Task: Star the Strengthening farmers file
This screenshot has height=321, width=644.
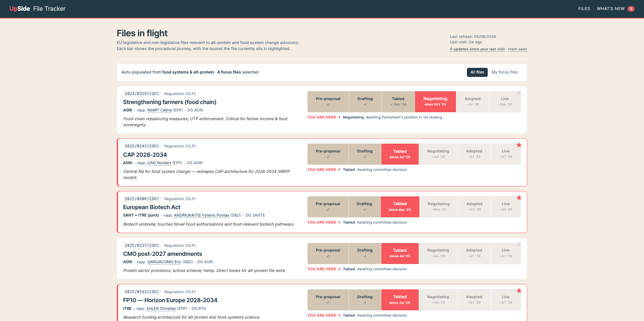Action: coord(519,93)
